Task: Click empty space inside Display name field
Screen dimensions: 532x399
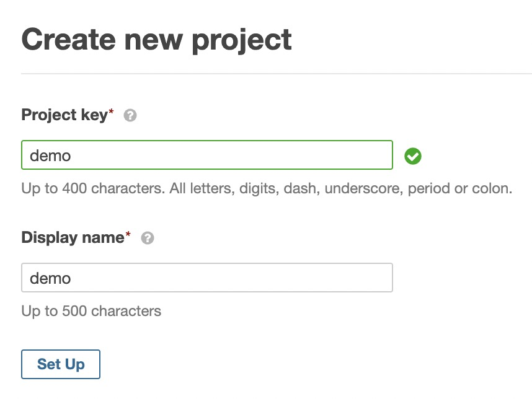Action: tap(248, 278)
